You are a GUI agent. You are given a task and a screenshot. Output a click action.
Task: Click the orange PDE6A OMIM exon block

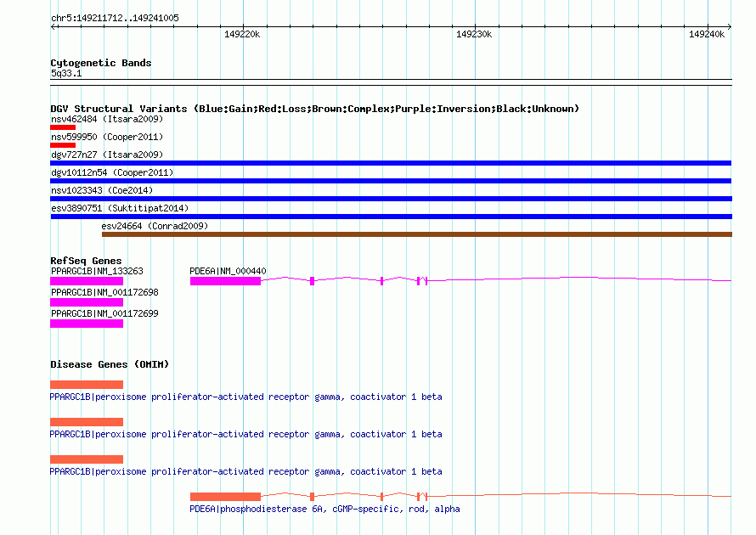click(x=225, y=497)
